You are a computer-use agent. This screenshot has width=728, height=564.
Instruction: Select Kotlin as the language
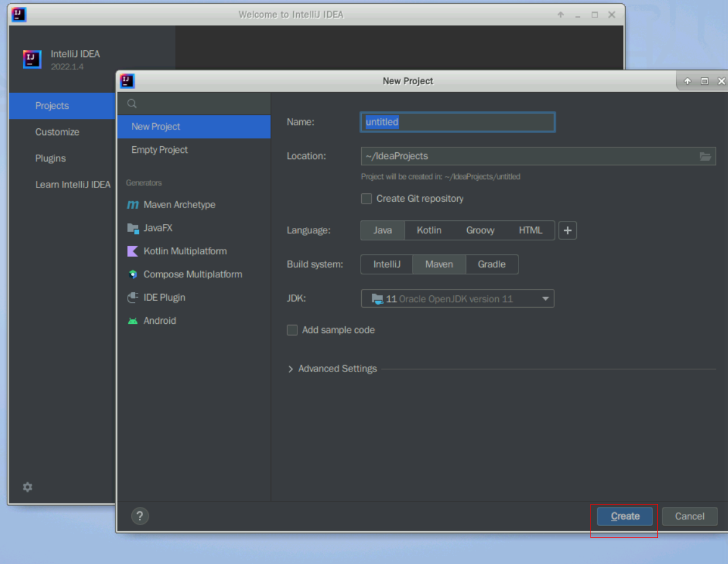pos(429,230)
